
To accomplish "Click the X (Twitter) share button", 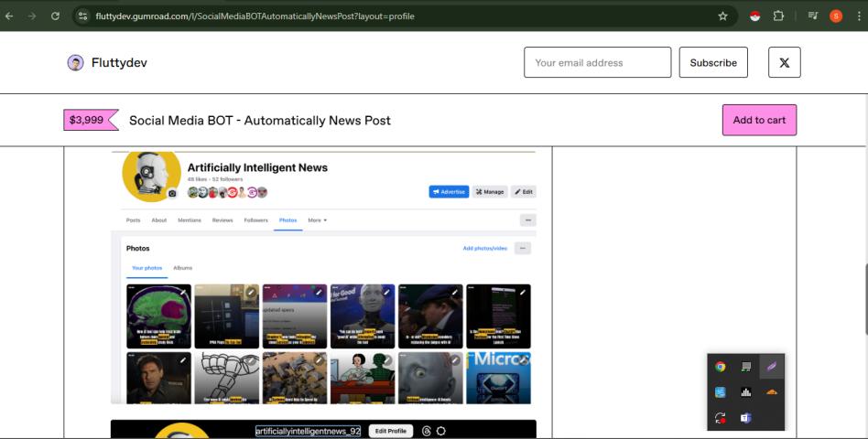I will pos(784,62).
